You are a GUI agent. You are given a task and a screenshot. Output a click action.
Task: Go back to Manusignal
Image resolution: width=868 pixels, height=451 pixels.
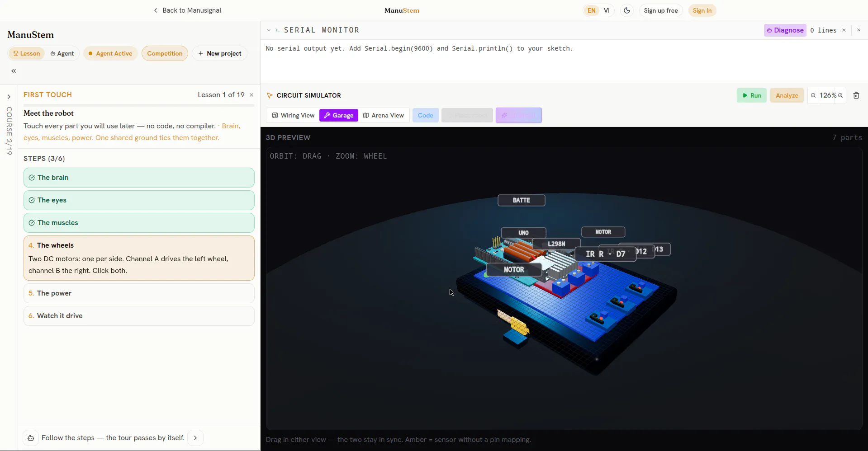pyautogui.click(x=187, y=10)
